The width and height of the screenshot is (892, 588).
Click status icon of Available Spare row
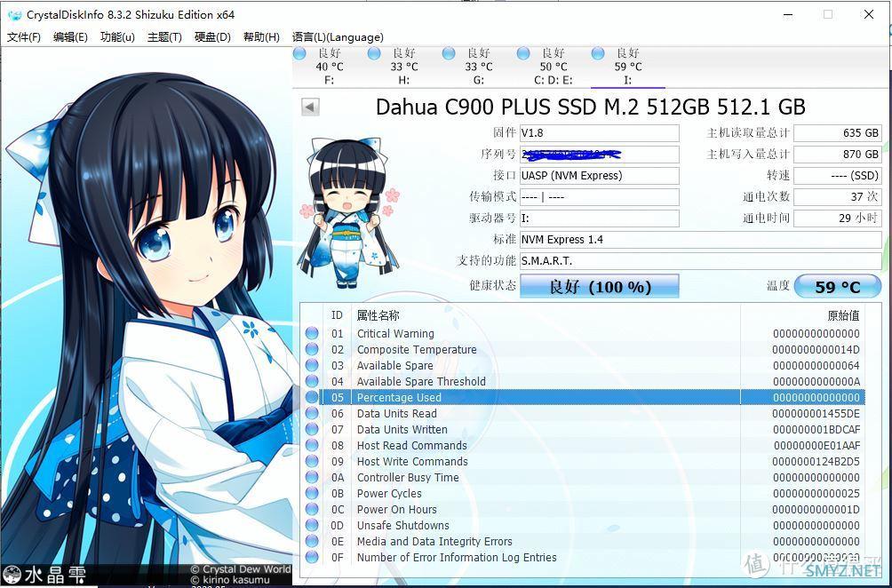[x=312, y=365]
